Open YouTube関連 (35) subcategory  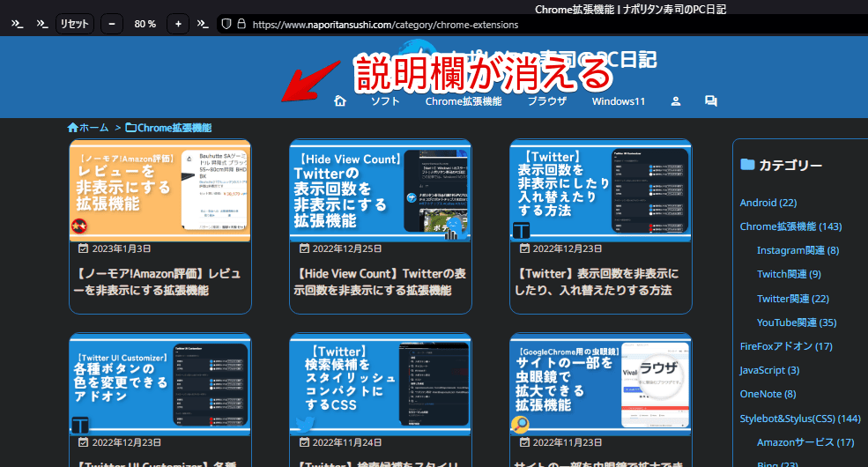(x=798, y=322)
